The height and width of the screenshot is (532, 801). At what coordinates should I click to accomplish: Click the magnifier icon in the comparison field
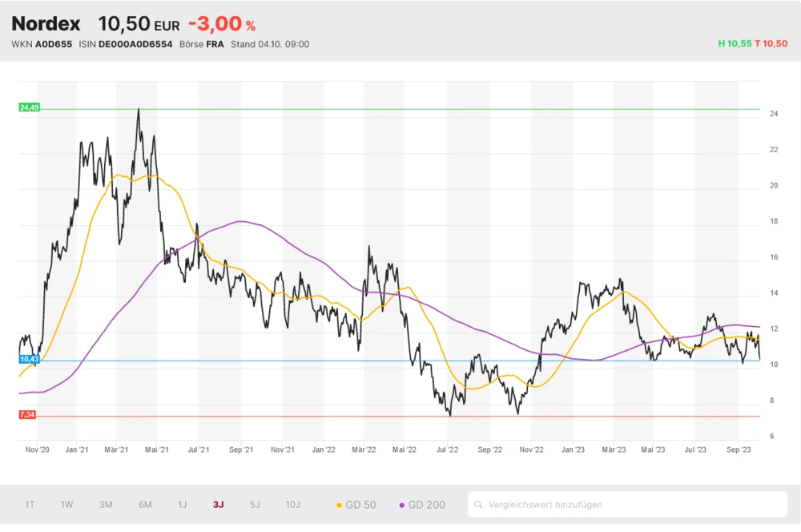click(x=478, y=505)
